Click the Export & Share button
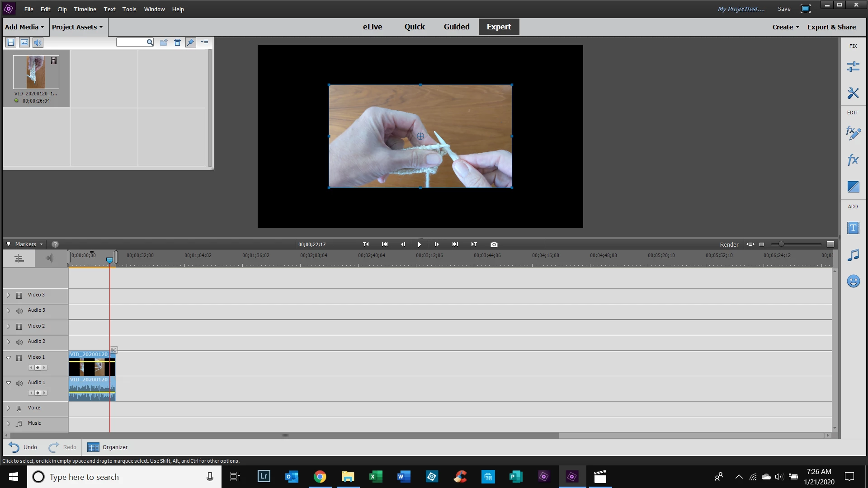The width and height of the screenshot is (868, 488). [831, 27]
